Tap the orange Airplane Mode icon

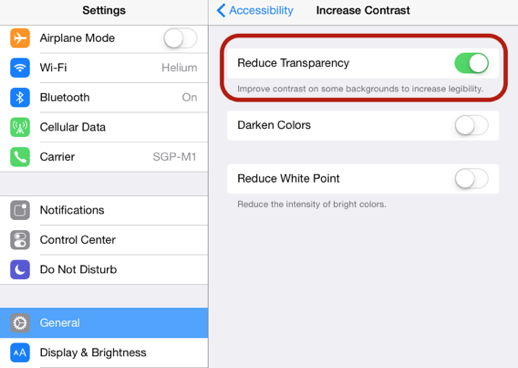tap(20, 38)
